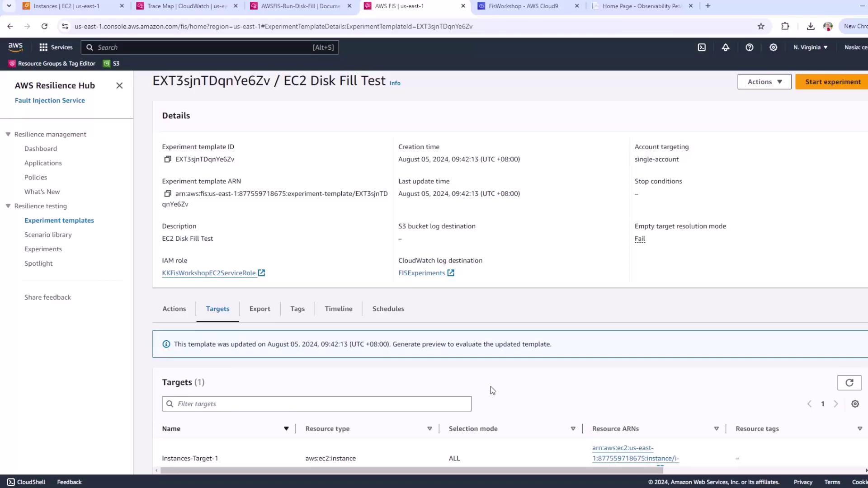Open the Actions dropdown button
Viewport: 868px width, 488px height.
[x=764, y=82]
